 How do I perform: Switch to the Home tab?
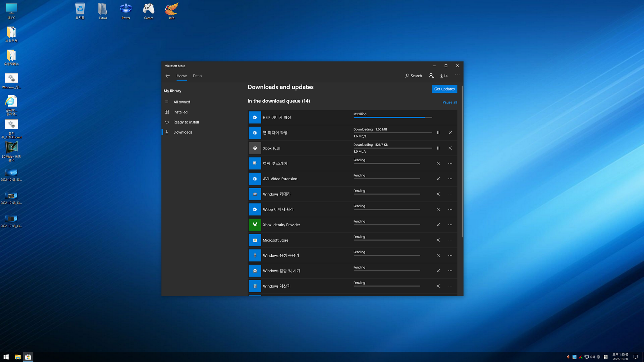click(181, 76)
